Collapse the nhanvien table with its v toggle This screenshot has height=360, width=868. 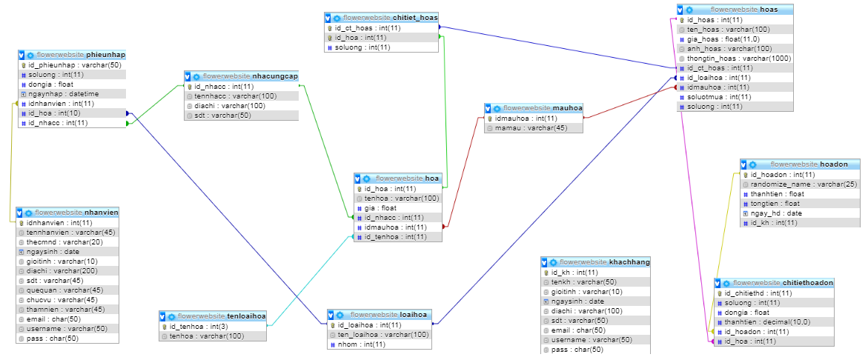tap(20, 213)
